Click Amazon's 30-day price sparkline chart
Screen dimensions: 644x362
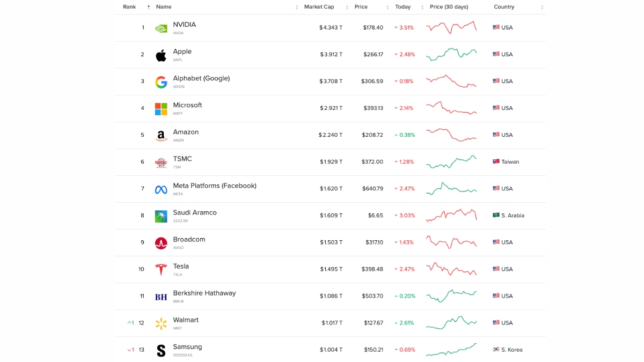[451, 135]
